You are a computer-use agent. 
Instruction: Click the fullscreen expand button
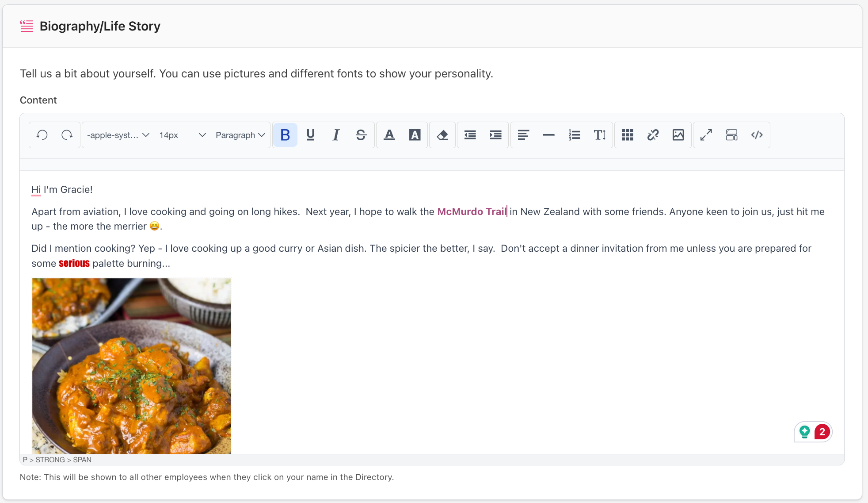706,135
